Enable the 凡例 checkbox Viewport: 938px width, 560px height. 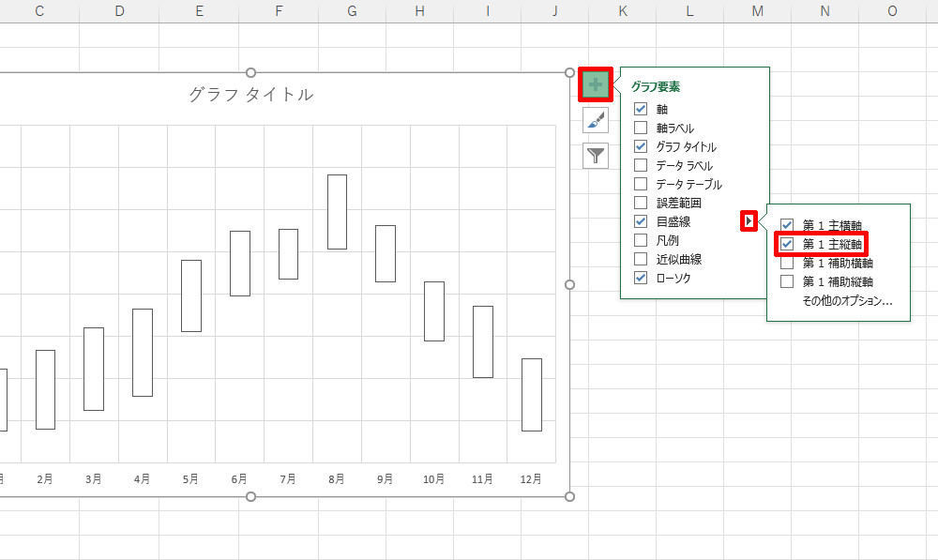pos(641,240)
